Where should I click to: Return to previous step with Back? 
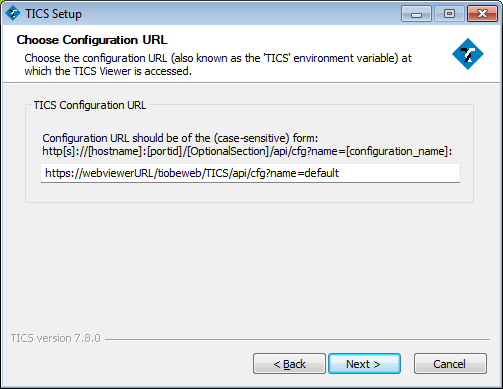[289, 364]
